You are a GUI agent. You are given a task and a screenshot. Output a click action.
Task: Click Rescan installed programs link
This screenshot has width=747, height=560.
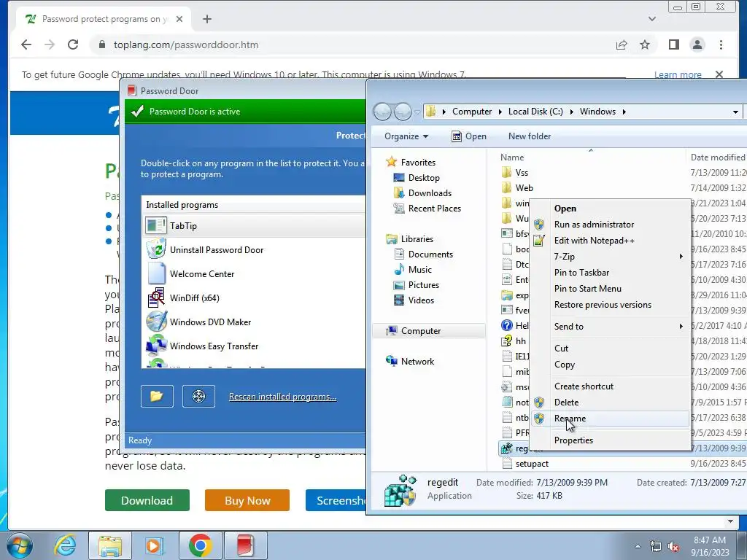tap(282, 397)
